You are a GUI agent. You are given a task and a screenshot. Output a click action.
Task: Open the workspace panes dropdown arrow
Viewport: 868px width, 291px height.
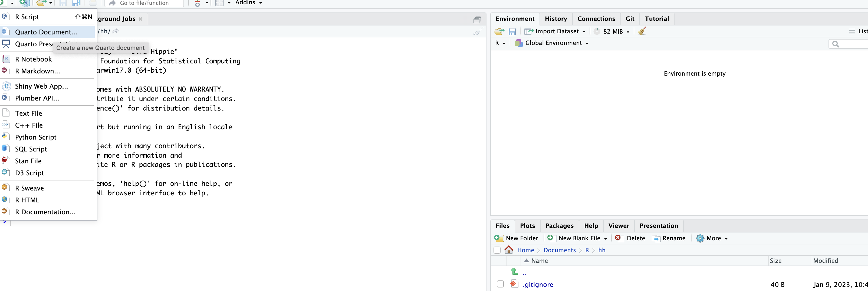[x=229, y=3]
